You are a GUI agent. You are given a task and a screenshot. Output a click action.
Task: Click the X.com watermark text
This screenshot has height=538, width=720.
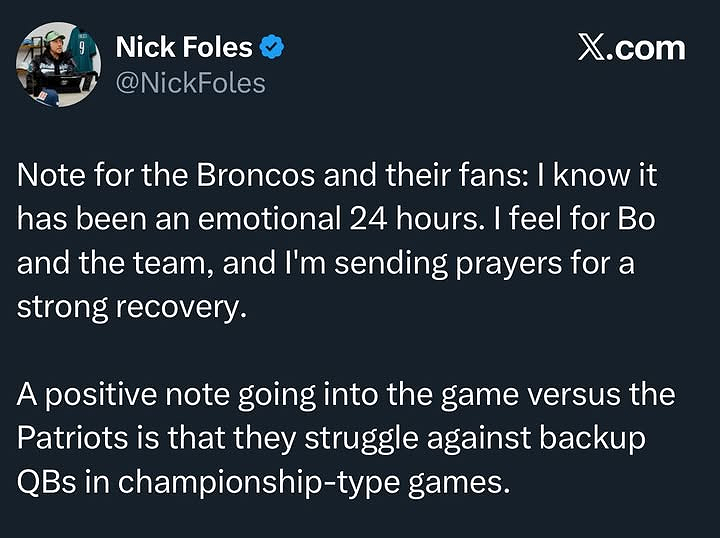click(632, 49)
